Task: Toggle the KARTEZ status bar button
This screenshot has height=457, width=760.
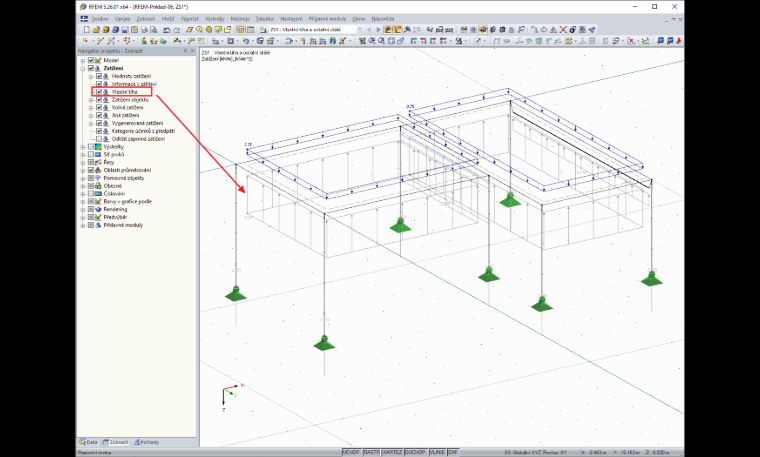Action: coord(392,452)
